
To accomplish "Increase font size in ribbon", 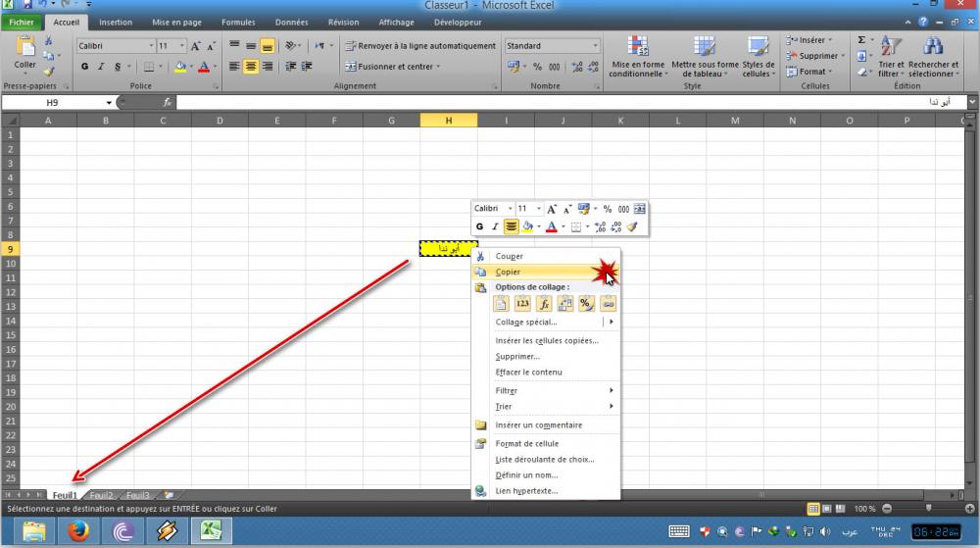I will click(x=196, y=46).
